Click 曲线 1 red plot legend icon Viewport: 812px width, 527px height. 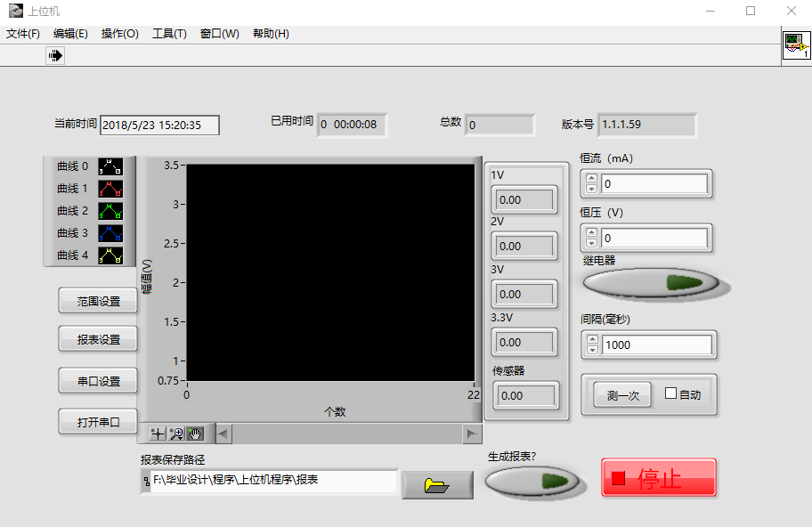[110, 189]
